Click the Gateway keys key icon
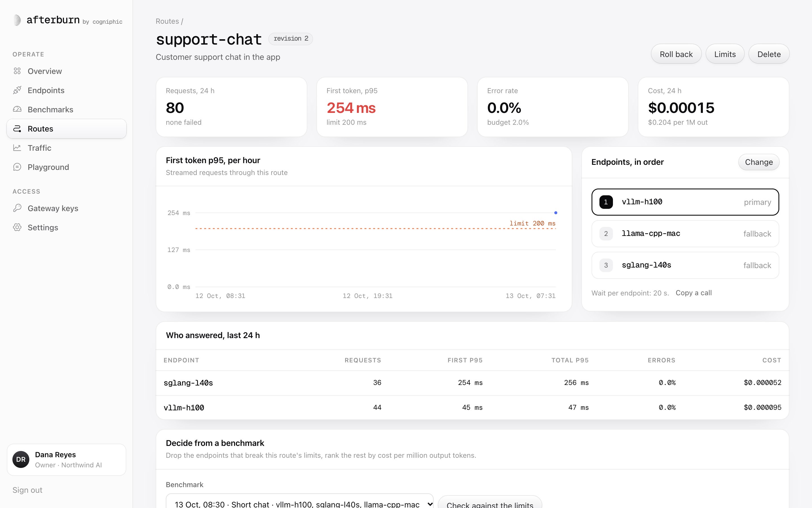812x508 pixels. 17,208
